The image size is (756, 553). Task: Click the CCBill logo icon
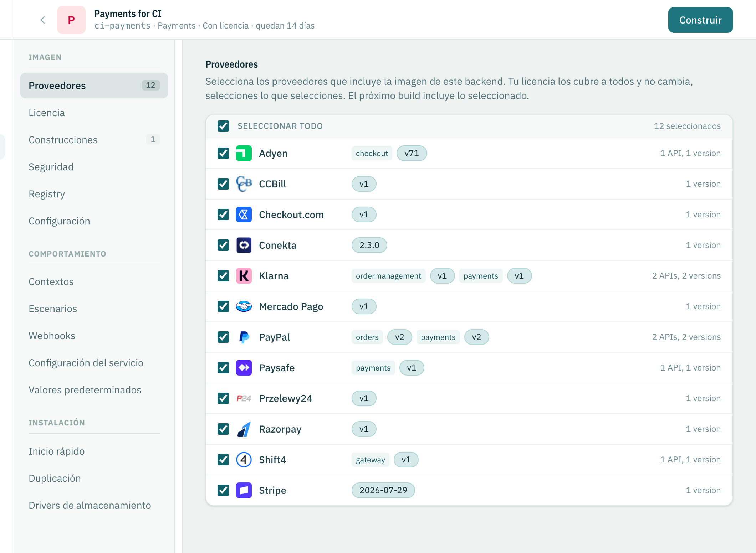click(244, 184)
